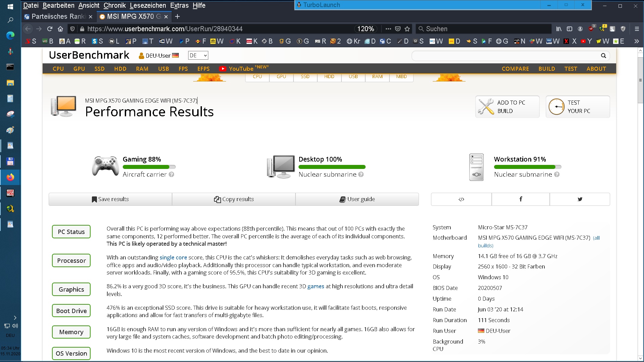Screen dimensions: 644x362
Task: Expand hidden tray icons chevron
Action: tap(15, 317)
